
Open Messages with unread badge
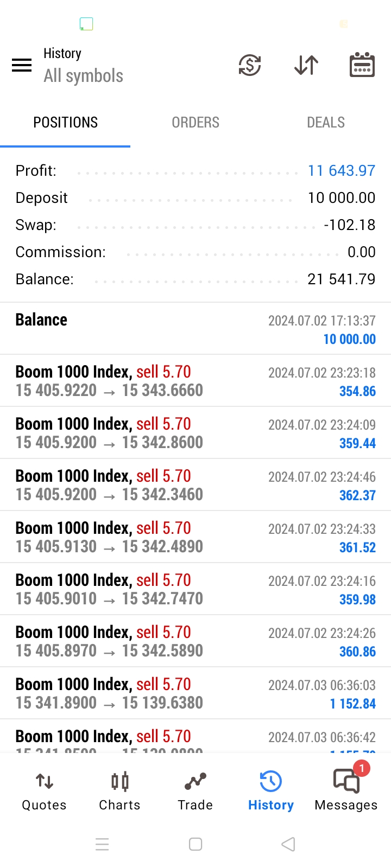point(346,792)
